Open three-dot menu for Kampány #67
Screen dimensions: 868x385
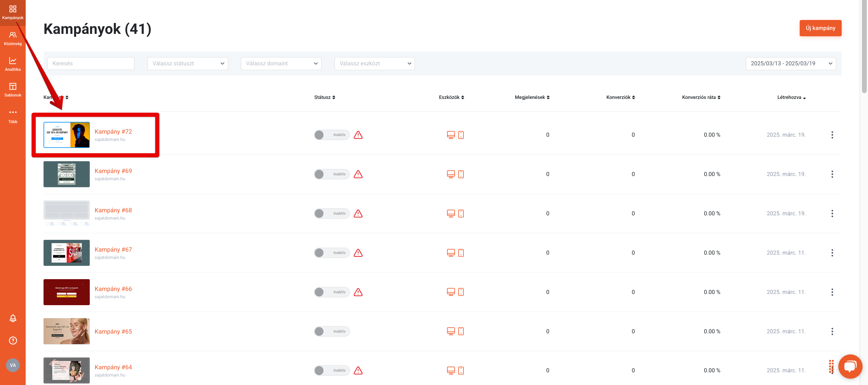832,253
